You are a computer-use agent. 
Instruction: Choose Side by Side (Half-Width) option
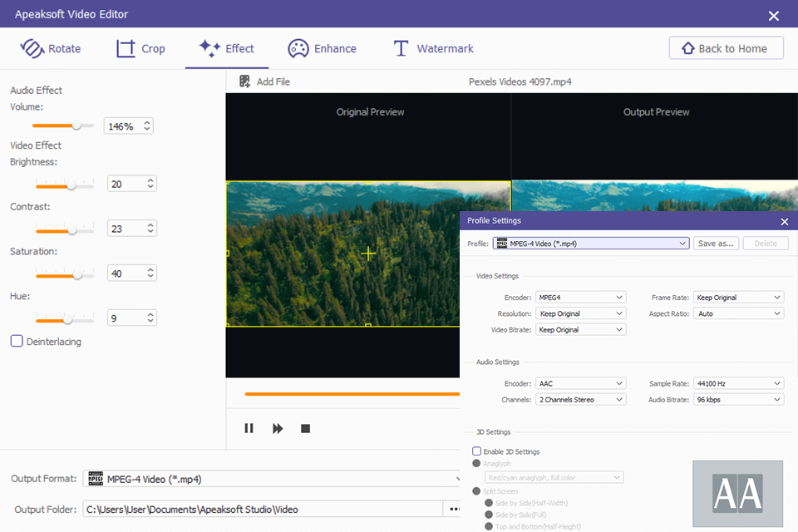(x=489, y=503)
